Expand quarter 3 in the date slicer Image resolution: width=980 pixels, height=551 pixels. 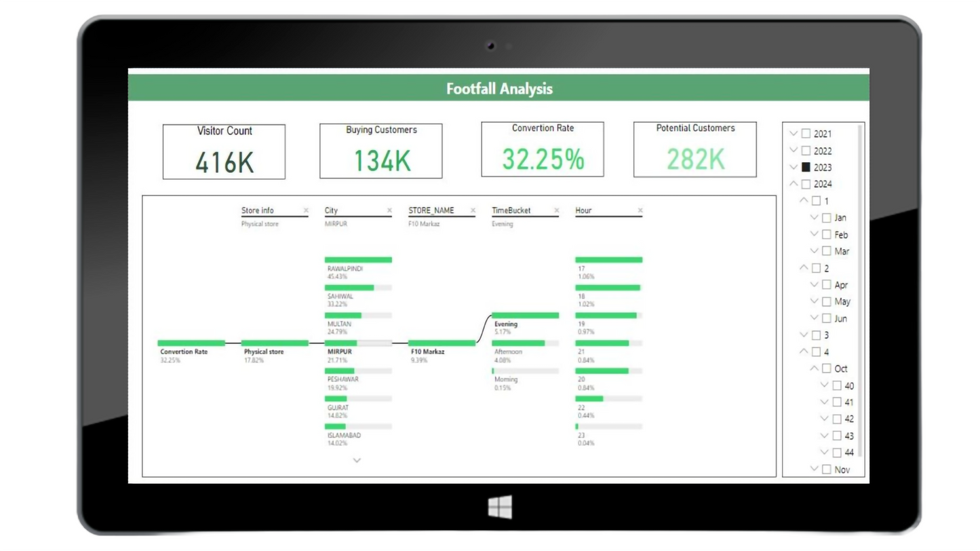(804, 335)
